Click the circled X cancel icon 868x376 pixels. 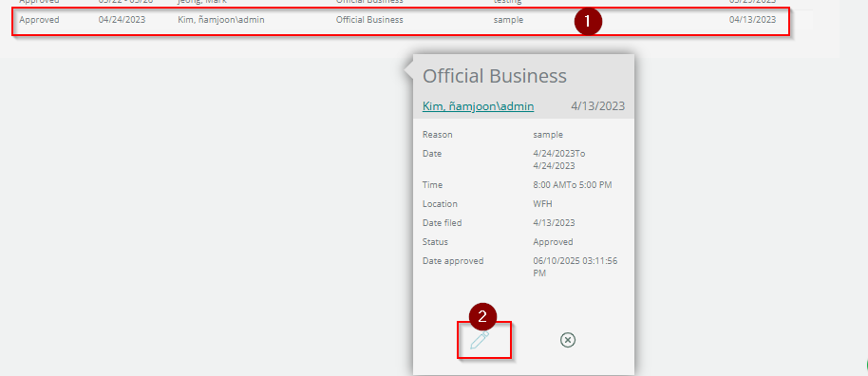pyautogui.click(x=567, y=340)
